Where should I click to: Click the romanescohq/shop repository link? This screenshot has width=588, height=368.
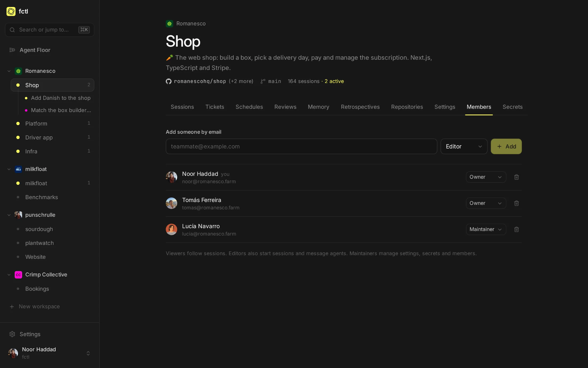coord(200,81)
